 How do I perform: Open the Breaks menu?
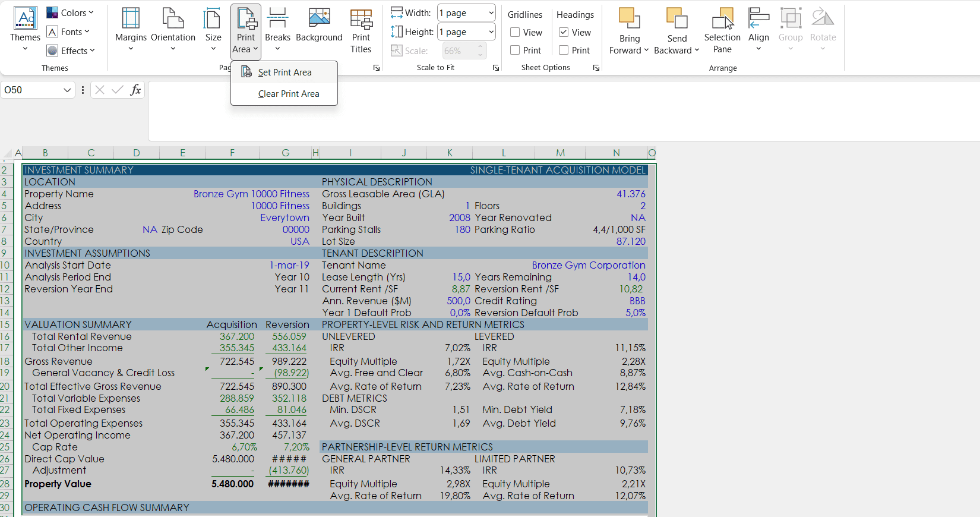(x=277, y=30)
